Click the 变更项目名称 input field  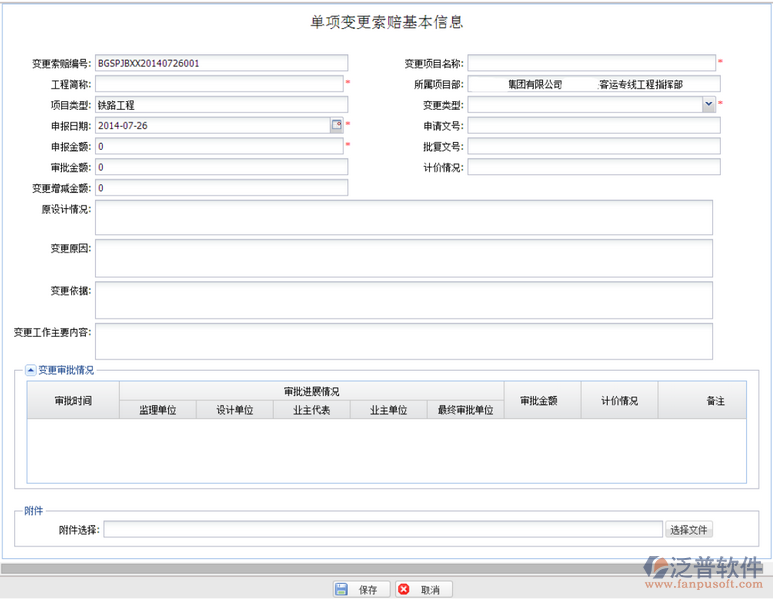tap(591, 63)
